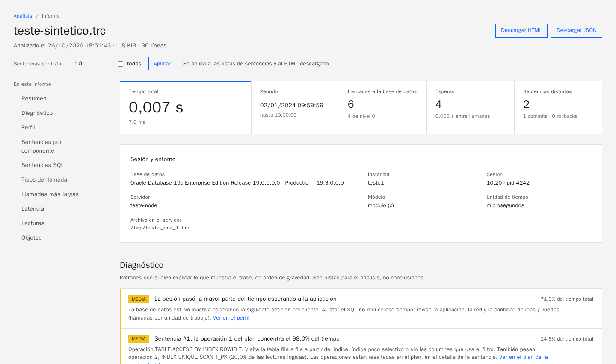616x364 pixels.
Task: Show the Llamadas más largas section
Action: tap(50, 194)
